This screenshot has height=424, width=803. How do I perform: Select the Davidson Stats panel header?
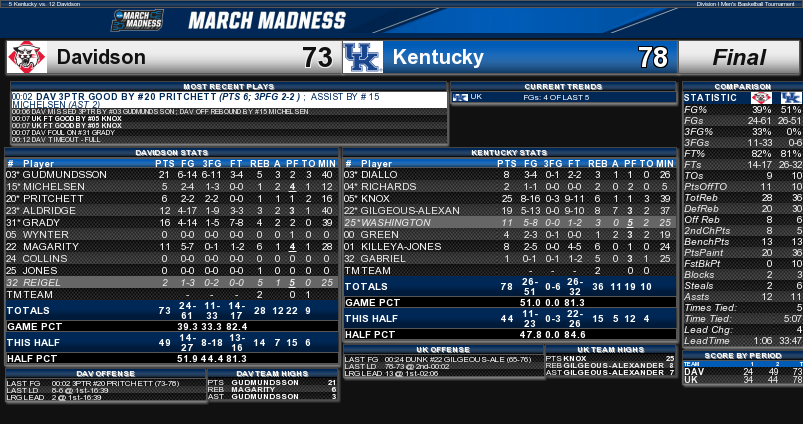[172, 153]
